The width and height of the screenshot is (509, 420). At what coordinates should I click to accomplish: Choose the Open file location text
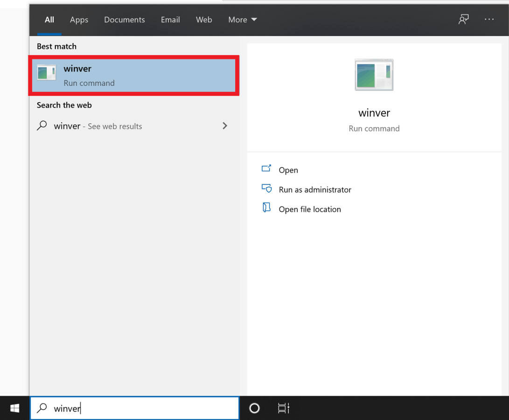(x=310, y=210)
